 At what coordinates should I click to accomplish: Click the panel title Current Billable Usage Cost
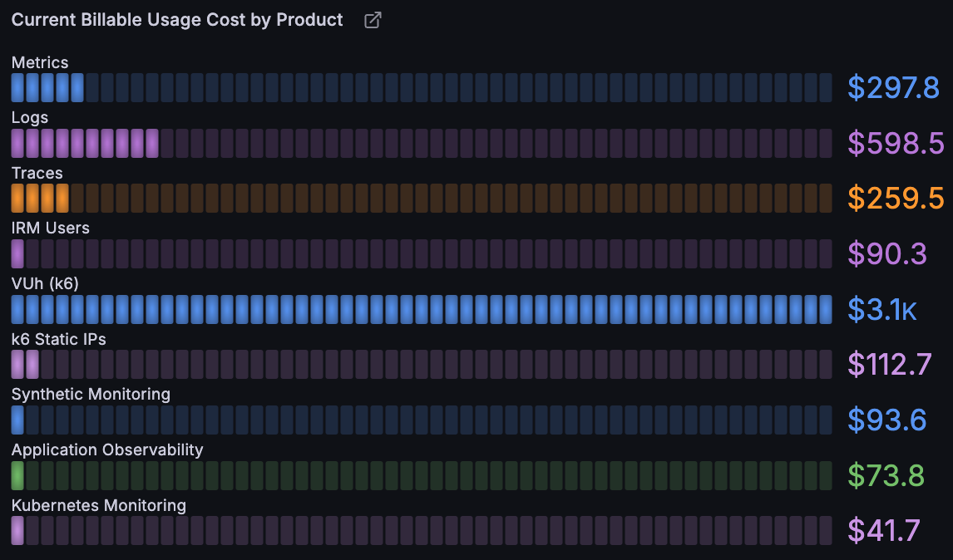(175, 19)
